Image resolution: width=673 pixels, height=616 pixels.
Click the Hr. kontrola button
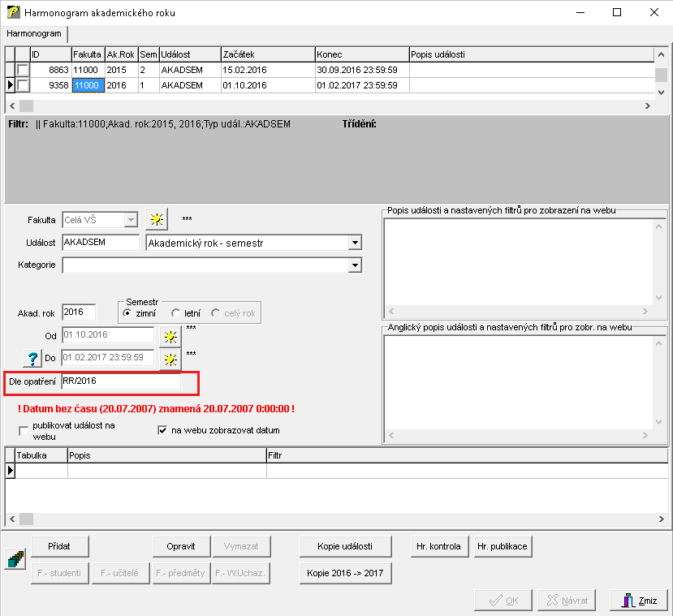[438, 546]
